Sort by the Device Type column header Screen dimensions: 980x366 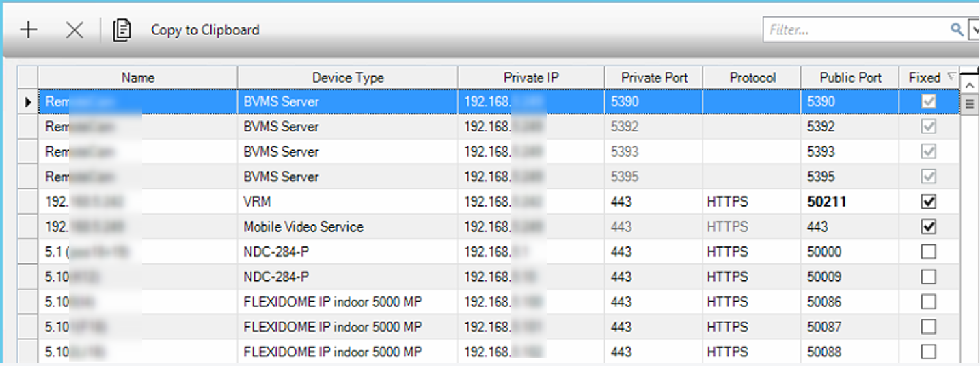pyautogui.click(x=348, y=78)
